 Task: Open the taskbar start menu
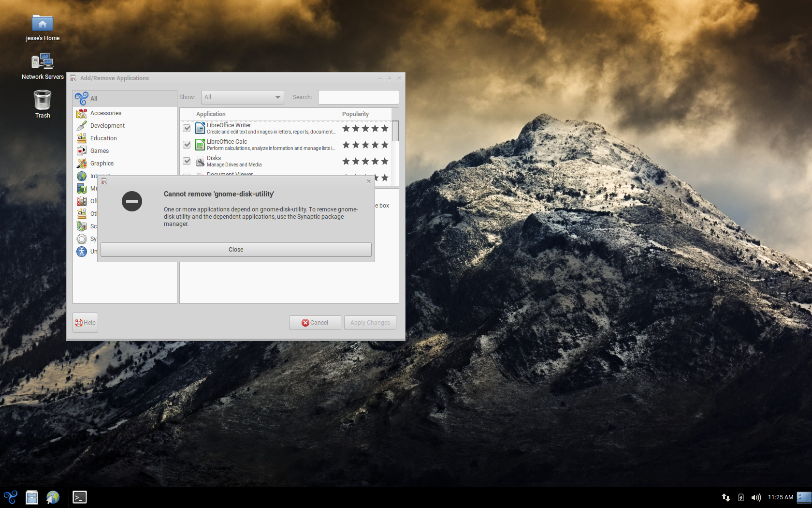coord(11,497)
